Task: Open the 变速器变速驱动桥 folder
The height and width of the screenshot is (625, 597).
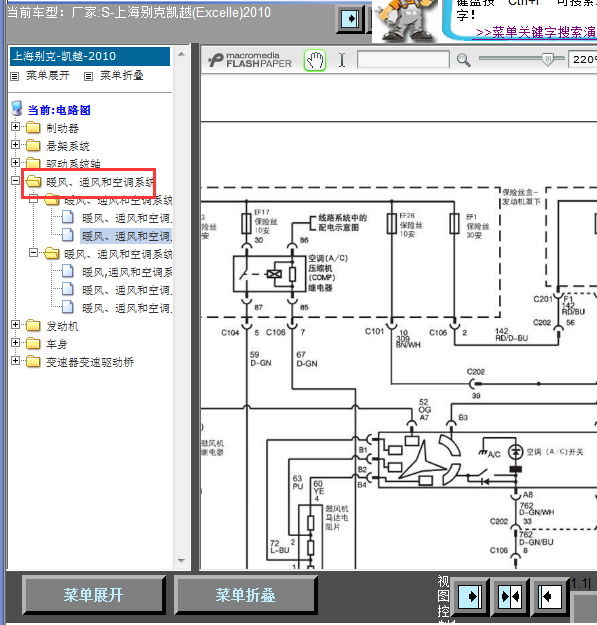Action: click(x=90, y=362)
